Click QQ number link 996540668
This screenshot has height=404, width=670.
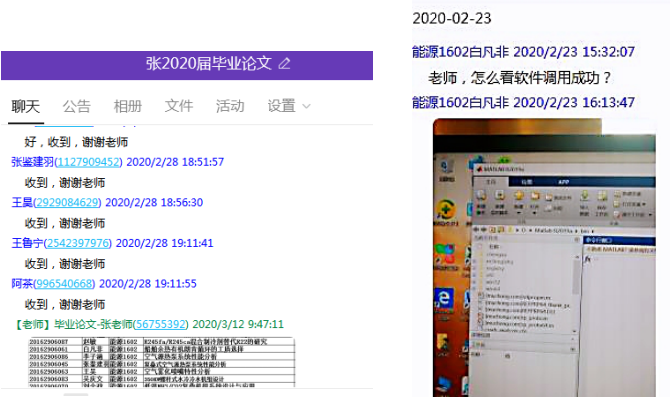click(x=69, y=284)
